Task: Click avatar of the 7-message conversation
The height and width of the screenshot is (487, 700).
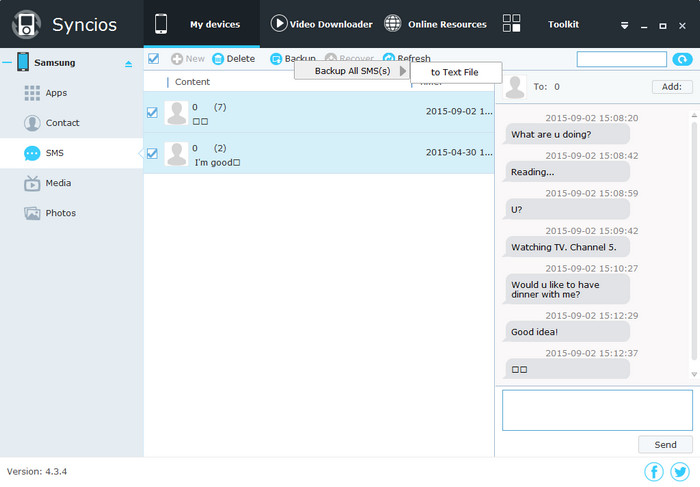Action: tap(176, 113)
